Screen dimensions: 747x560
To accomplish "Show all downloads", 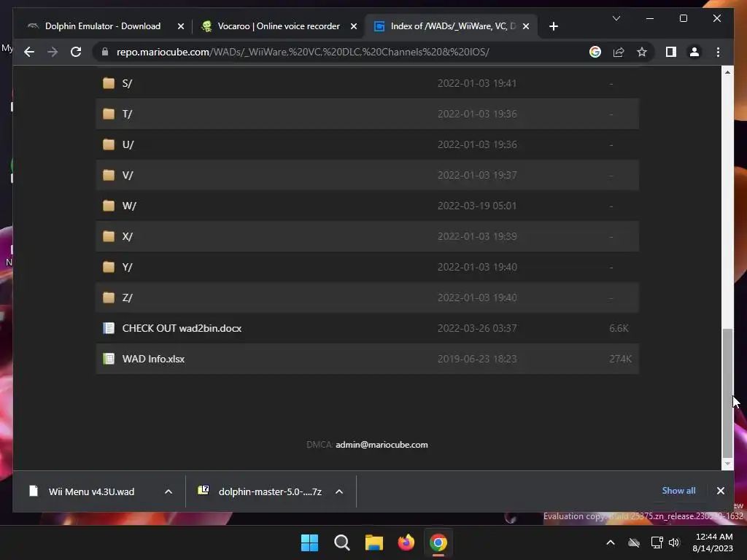I will click(x=678, y=491).
